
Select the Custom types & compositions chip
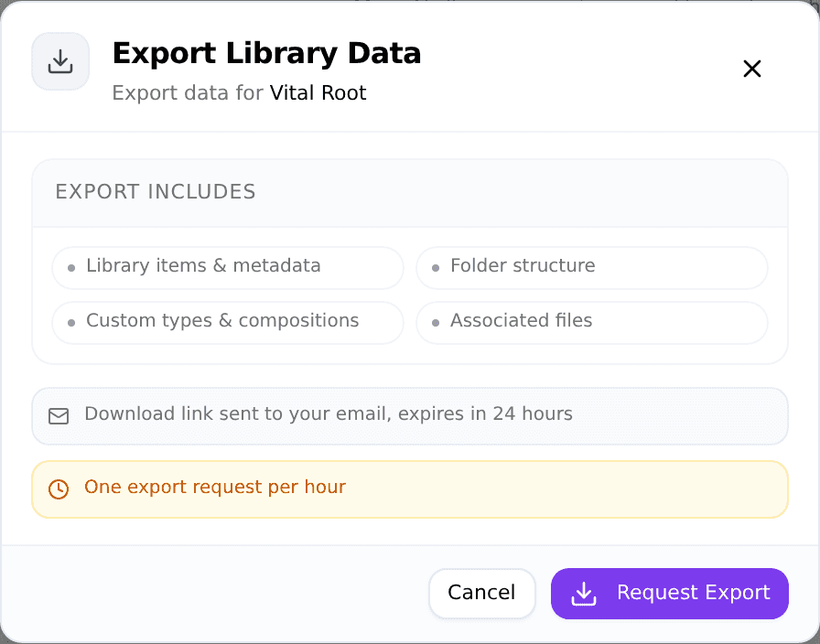[x=228, y=323]
